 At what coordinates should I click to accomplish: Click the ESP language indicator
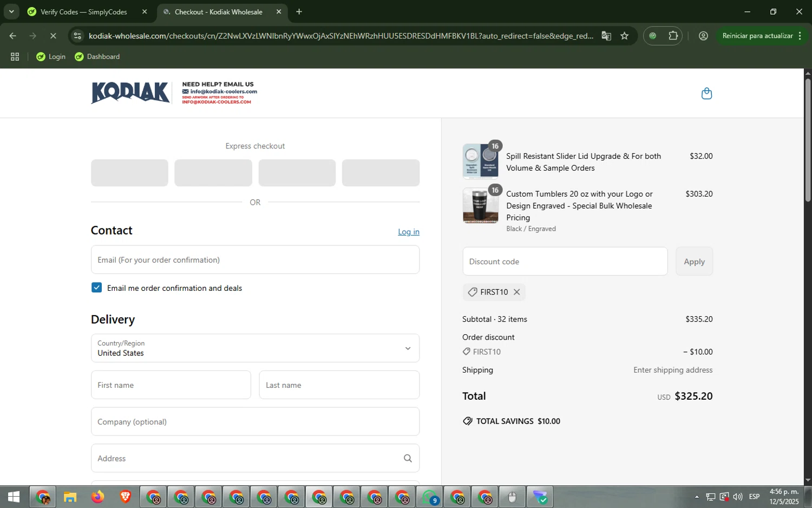coord(754,497)
